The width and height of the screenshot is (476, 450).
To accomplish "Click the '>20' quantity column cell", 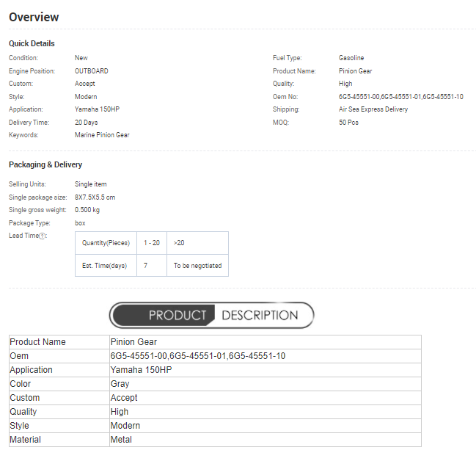I will [180, 243].
